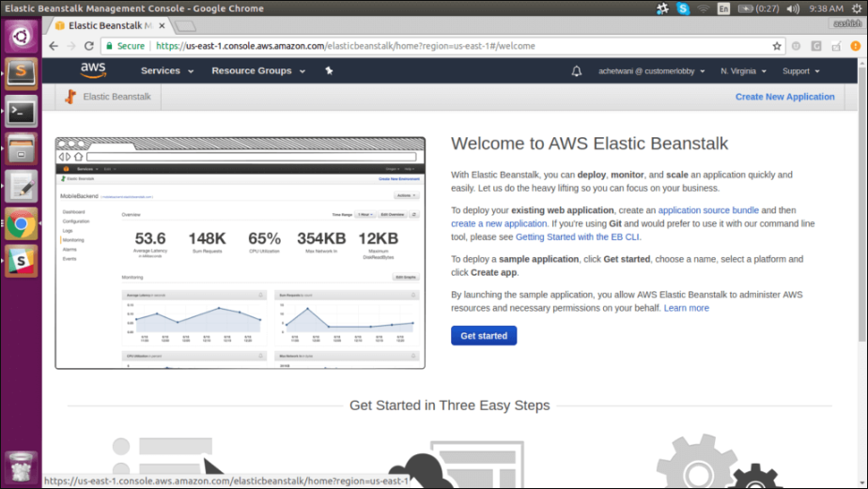Click the dashboard preview screenshot image
This screenshot has width=868, height=489.
(x=240, y=253)
